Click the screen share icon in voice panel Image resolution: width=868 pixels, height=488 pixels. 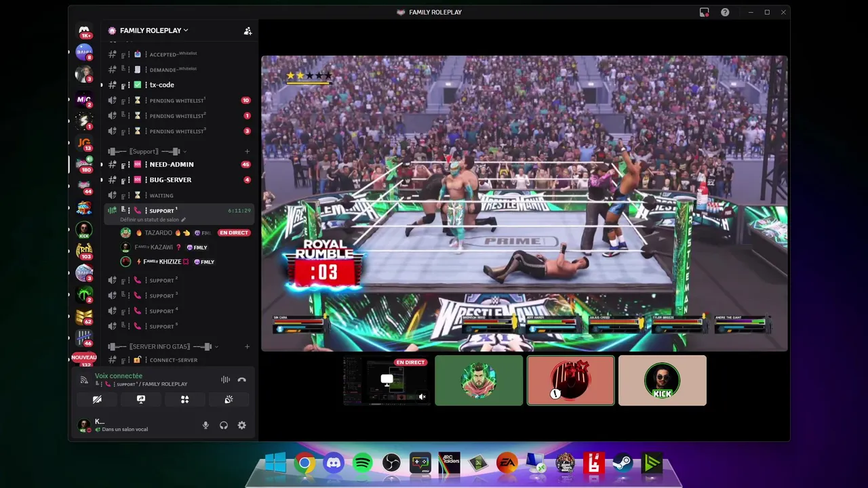coord(141,399)
